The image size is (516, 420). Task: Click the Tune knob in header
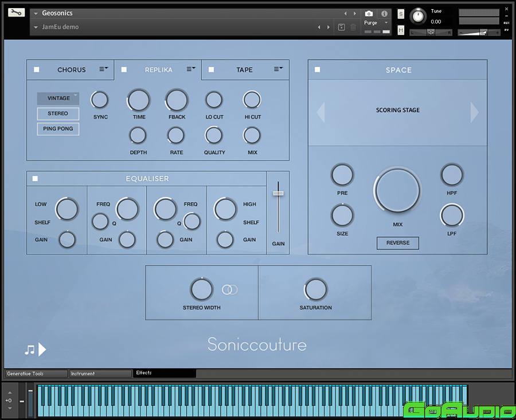(418, 16)
